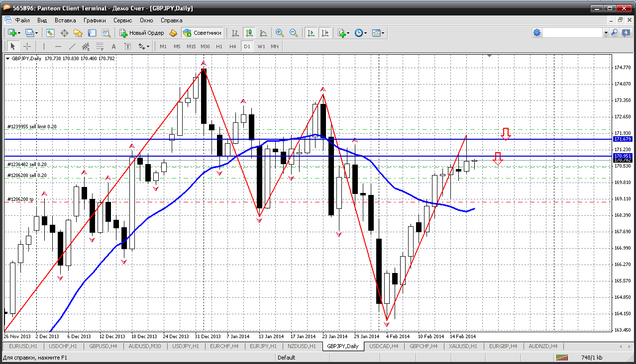Click the GBPJPY,Daily chart title triangle
Screen dimensions: 636x364
click(x=7, y=59)
